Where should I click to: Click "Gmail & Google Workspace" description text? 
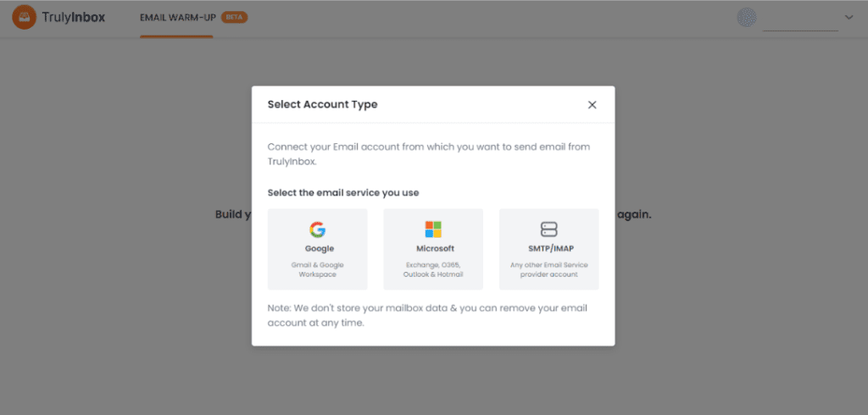tap(317, 269)
